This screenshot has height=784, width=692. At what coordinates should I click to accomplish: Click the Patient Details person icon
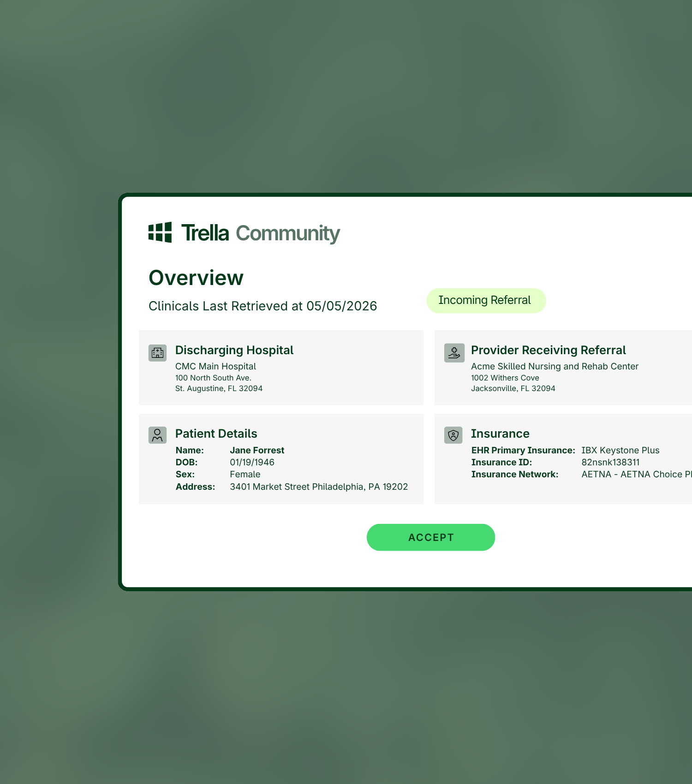157,435
